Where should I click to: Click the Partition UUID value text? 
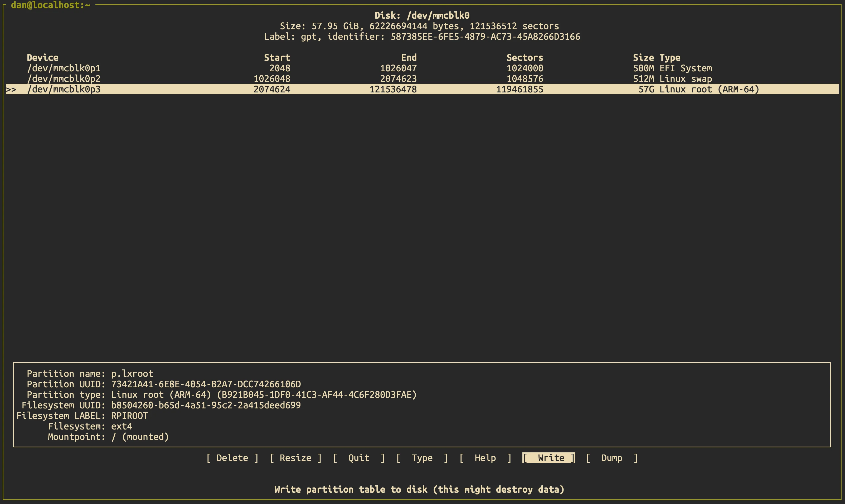pos(206,384)
